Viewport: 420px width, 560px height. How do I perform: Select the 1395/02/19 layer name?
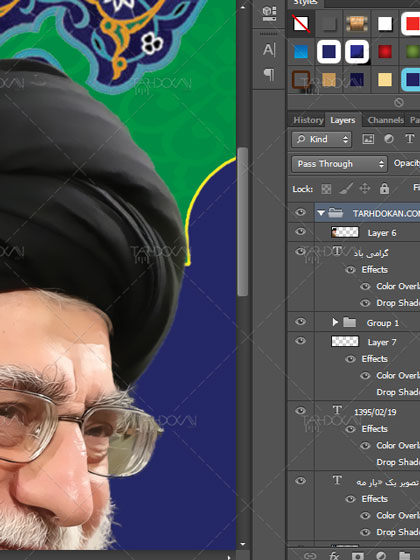tap(375, 412)
